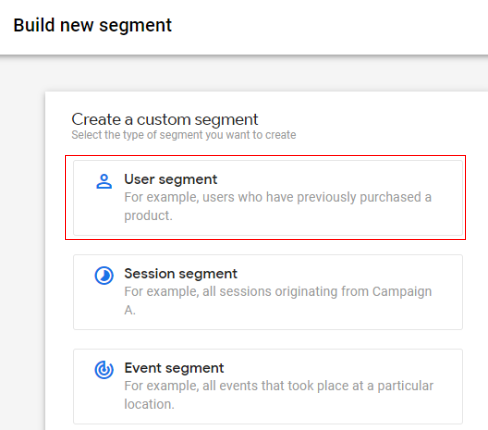
Task: Click the User segment person icon
Action: pos(104,182)
